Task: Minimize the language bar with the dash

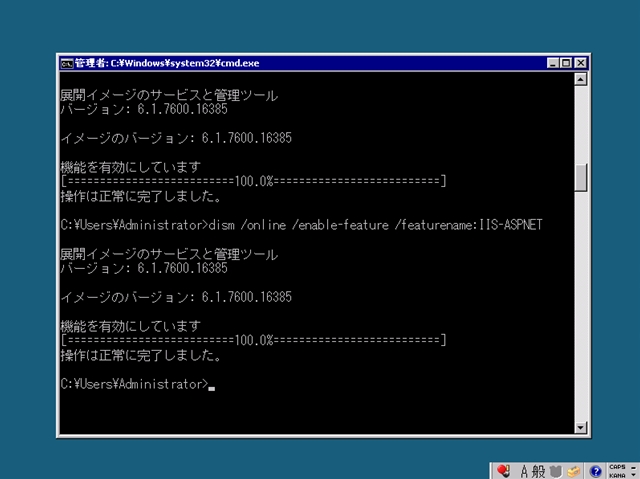Action: 633,468
